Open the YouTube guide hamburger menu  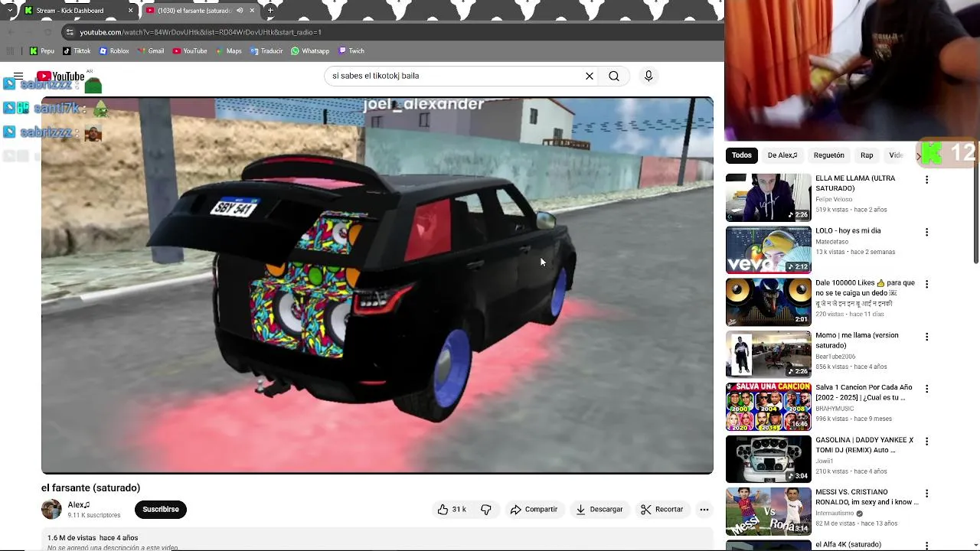[18, 77]
